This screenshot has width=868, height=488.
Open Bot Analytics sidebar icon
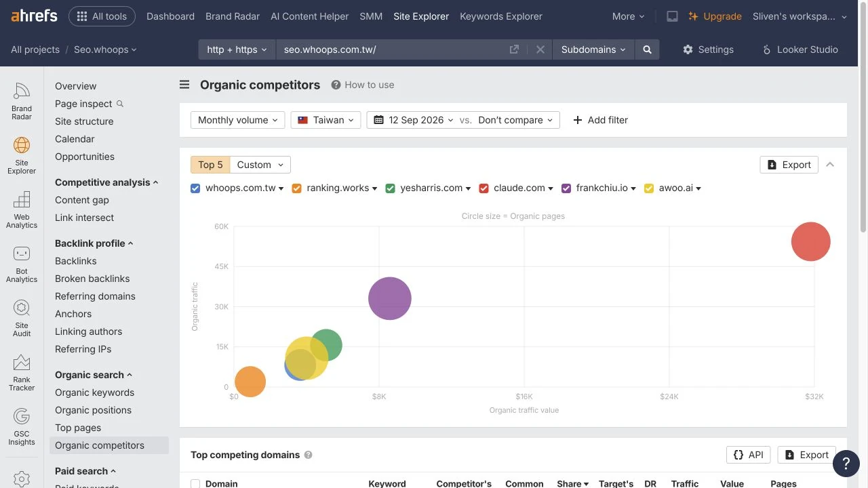coord(22,264)
